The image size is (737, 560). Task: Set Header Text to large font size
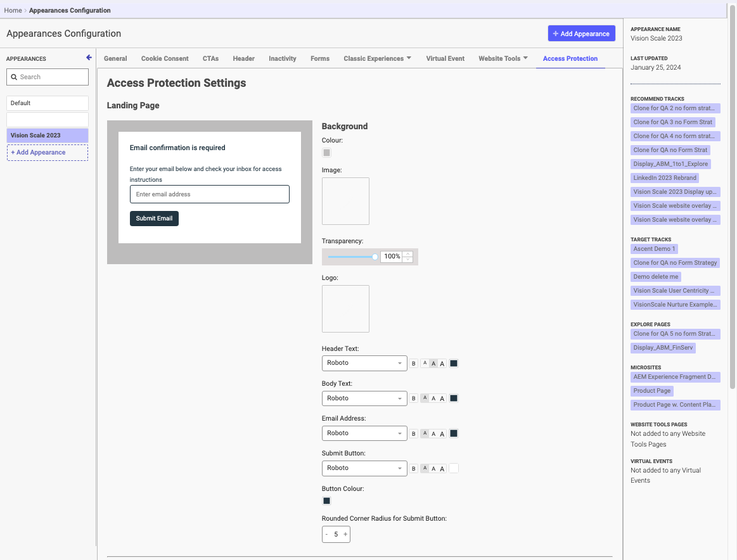click(442, 363)
